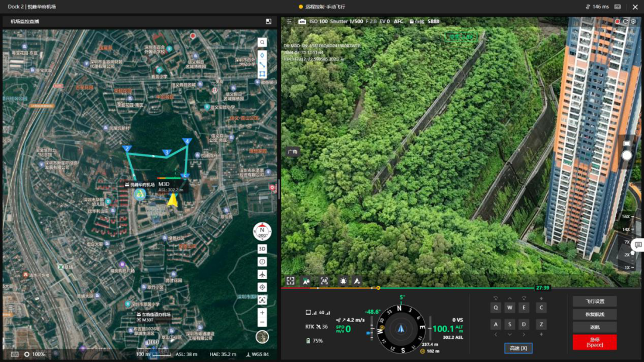Image resolution: width=644 pixels, height=362 pixels.
Task: Open the camera parameters menu icon
Action: (289, 21)
